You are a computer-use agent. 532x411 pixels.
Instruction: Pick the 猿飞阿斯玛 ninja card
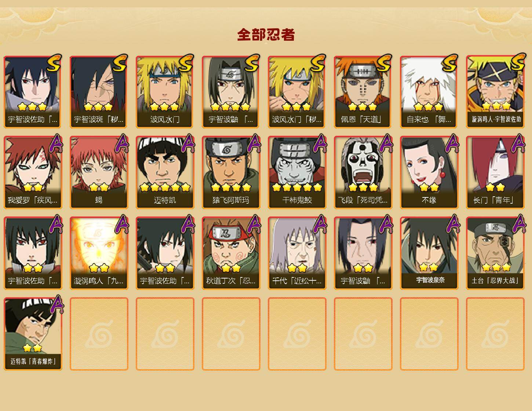click(x=231, y=172)
